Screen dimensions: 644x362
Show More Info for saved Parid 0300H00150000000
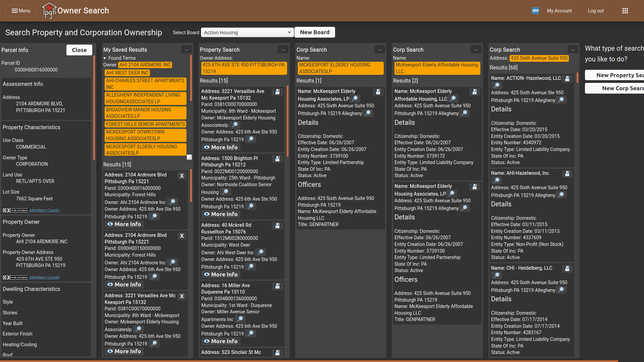[124, 285]
